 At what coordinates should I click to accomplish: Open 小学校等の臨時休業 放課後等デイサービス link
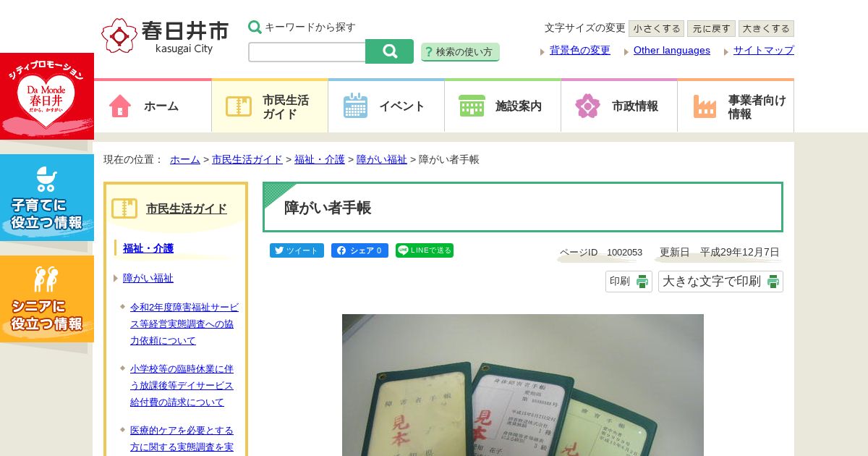[x=182, y=385]
